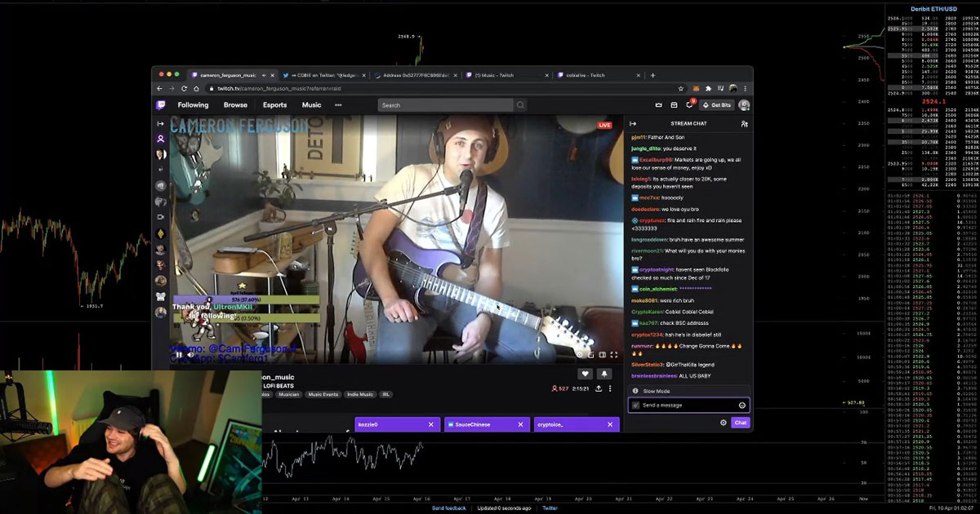Click the Twitter link in bottom bar
Viewport: 980px width, 514px height.
pyautogui.click(x=550, y=507)
